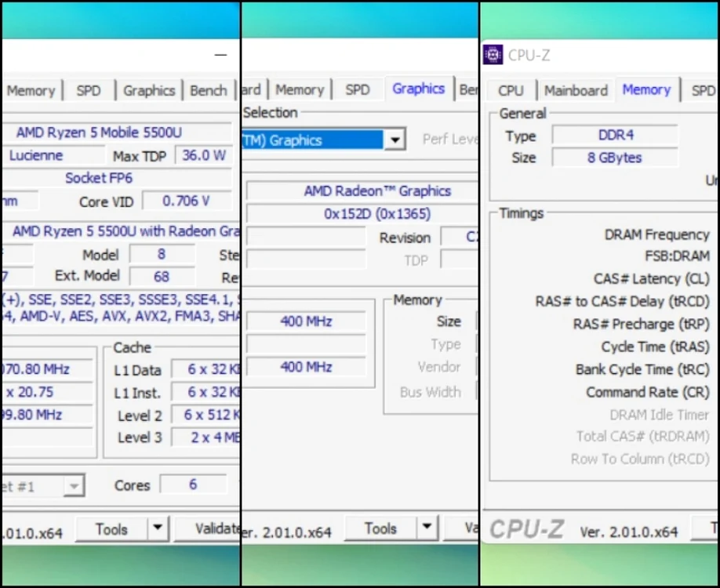Click the multiplier value 'x 20.75'
This screenshot has height=588, width=720.
[x=47, y=393]
